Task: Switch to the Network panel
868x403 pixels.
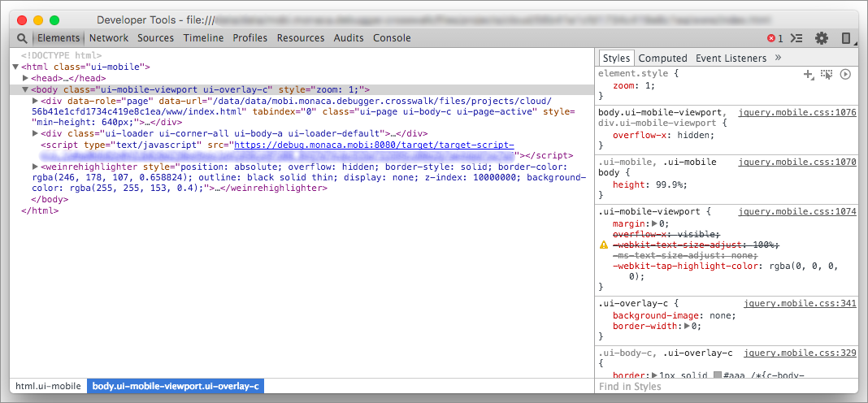Action: pos(108,38)
